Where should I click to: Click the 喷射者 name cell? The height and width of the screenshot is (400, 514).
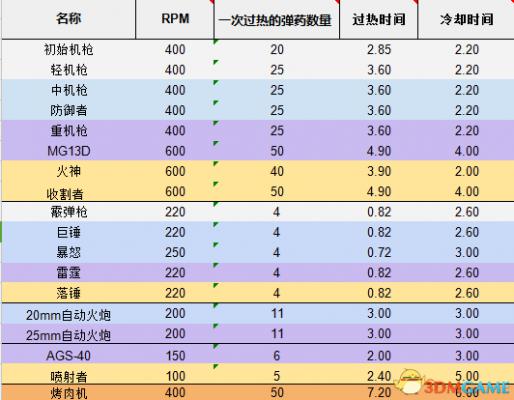[69, 376]
